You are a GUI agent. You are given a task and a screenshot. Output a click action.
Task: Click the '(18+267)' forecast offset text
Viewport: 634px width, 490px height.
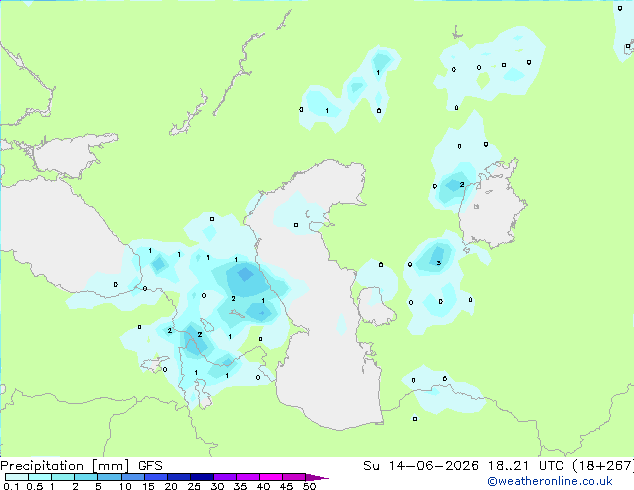click(x=603, y=466)
